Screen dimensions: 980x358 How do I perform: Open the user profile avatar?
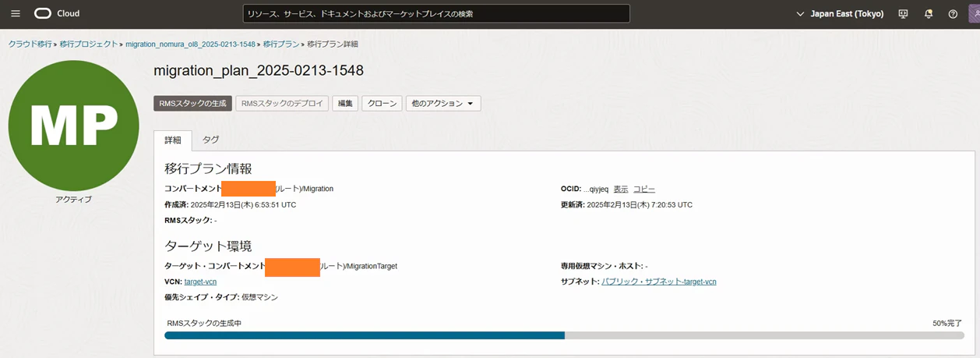(x=974, y=14)
